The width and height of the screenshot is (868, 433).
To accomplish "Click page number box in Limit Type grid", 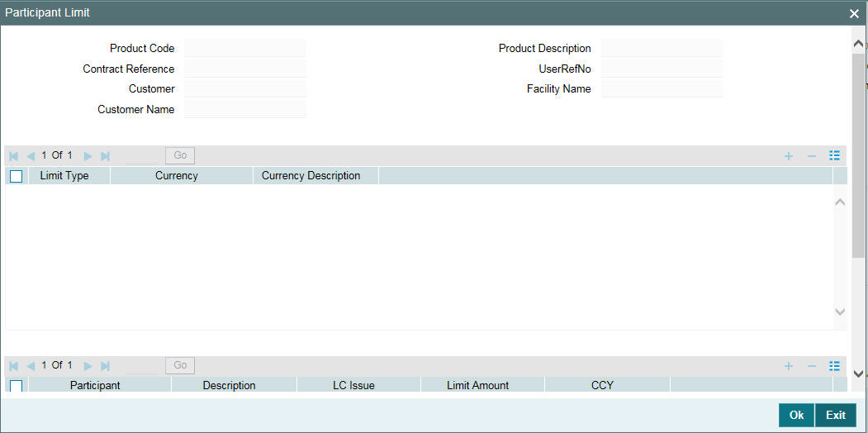I will 142,156.
